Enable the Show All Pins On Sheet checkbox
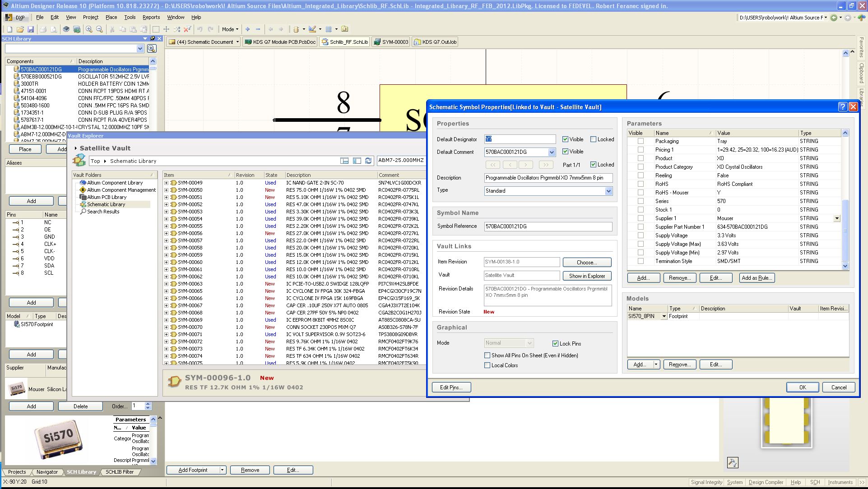The width and height of the screenshot is (868, 489). click(x=487, y=355)
